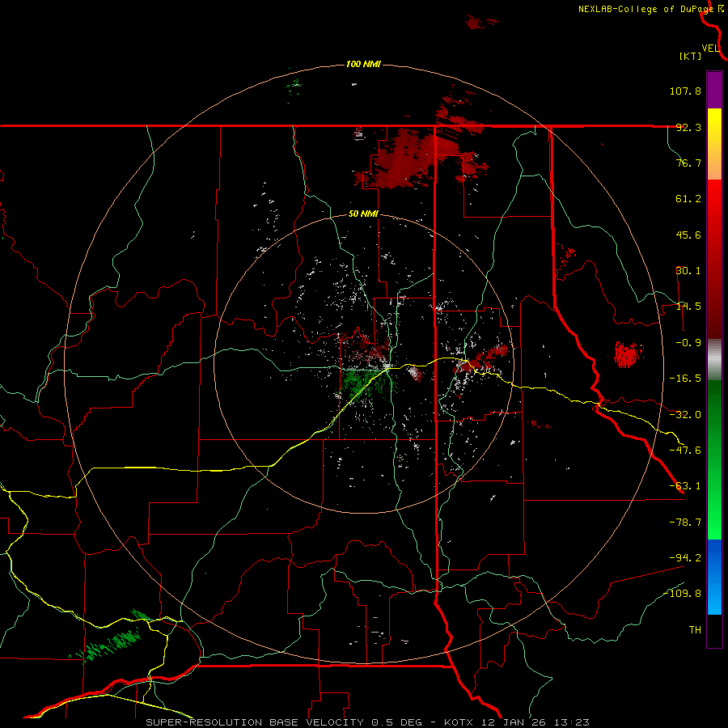Click the yellow-orange segment of the color bar
Viewport: 728px width, 728px height.
714,144
